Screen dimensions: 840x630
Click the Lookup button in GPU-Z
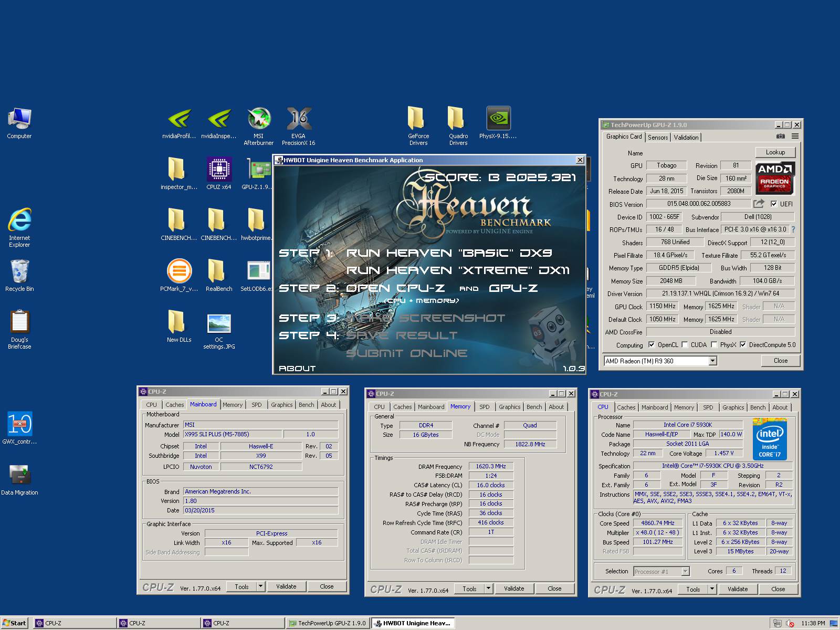click(775, 152)
